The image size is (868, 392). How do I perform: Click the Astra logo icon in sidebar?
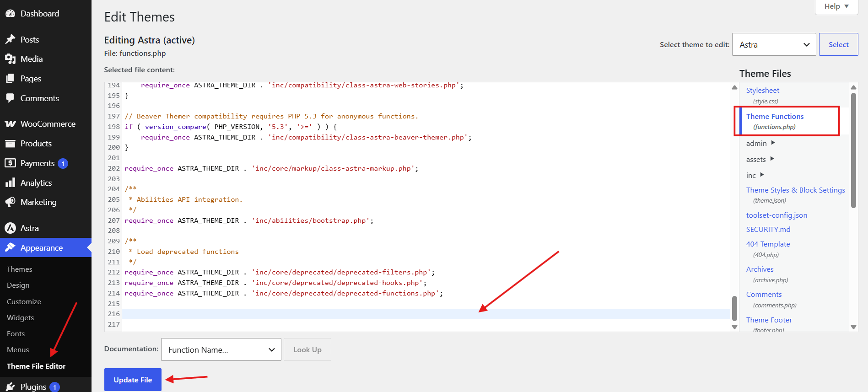tap(10, 228)
